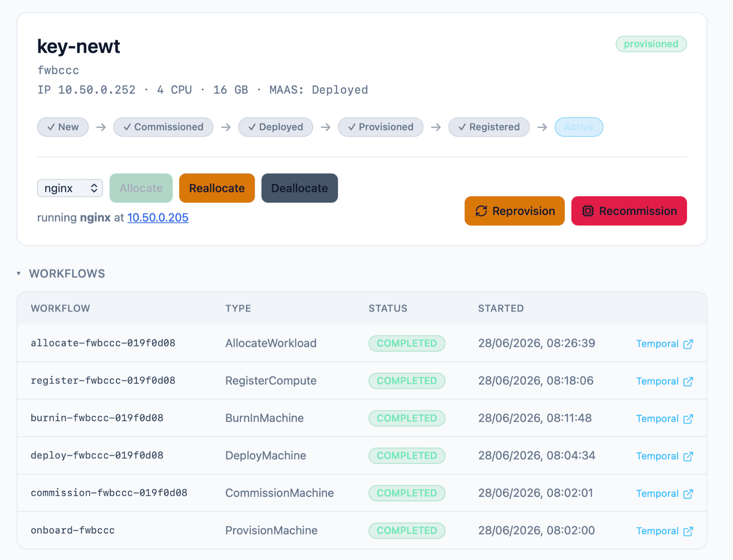Open the 10.50.0.205 IP link

click(158, 217)
